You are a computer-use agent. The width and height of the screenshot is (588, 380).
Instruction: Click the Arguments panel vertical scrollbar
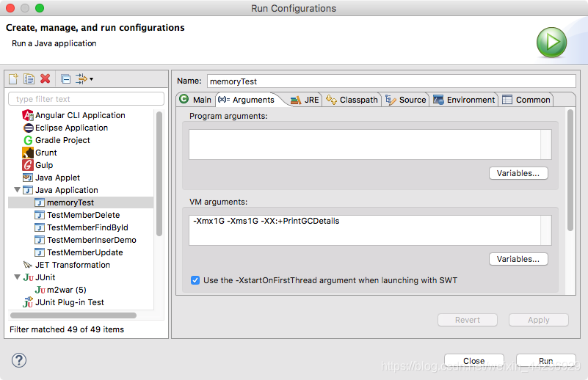pos(570,169)
